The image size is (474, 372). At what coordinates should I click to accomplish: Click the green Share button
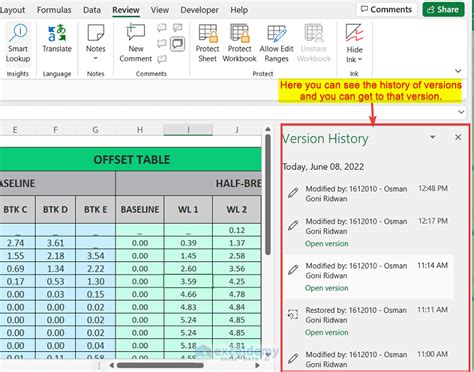coord(443,9)
